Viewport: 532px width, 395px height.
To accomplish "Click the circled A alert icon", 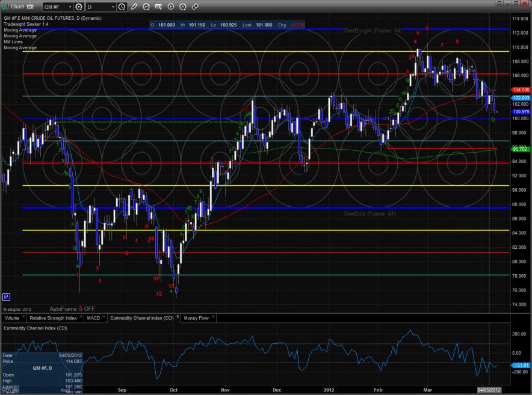I will (x=183, y=7).
